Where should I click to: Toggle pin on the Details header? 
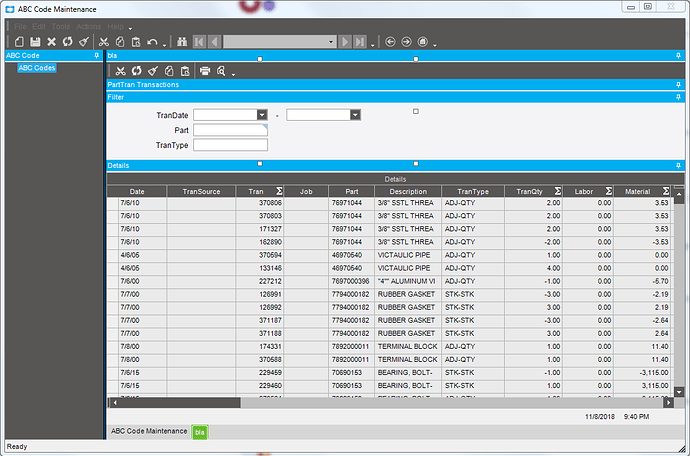tap(679, 165)
